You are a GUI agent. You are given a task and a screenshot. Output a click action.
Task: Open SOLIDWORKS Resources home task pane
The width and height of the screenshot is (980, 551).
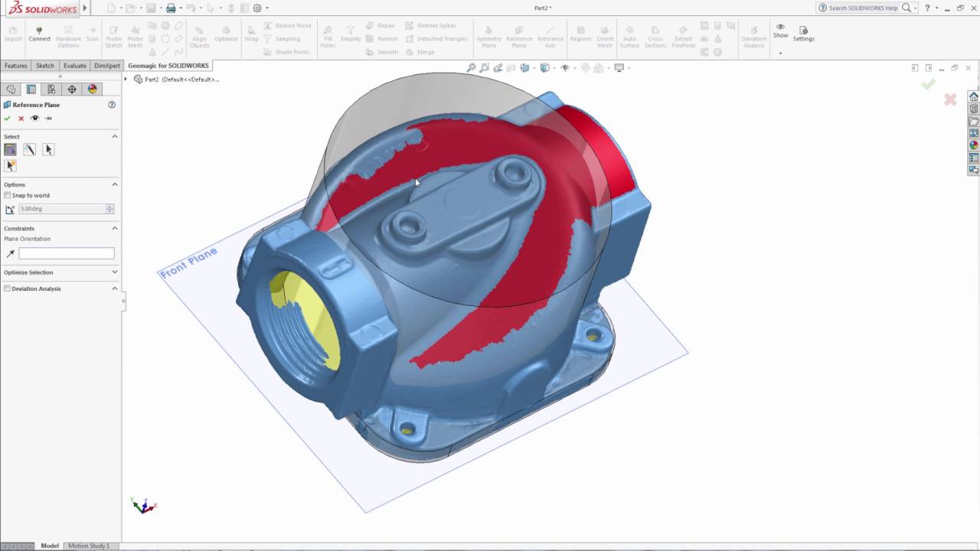click(x=974, y=96)
